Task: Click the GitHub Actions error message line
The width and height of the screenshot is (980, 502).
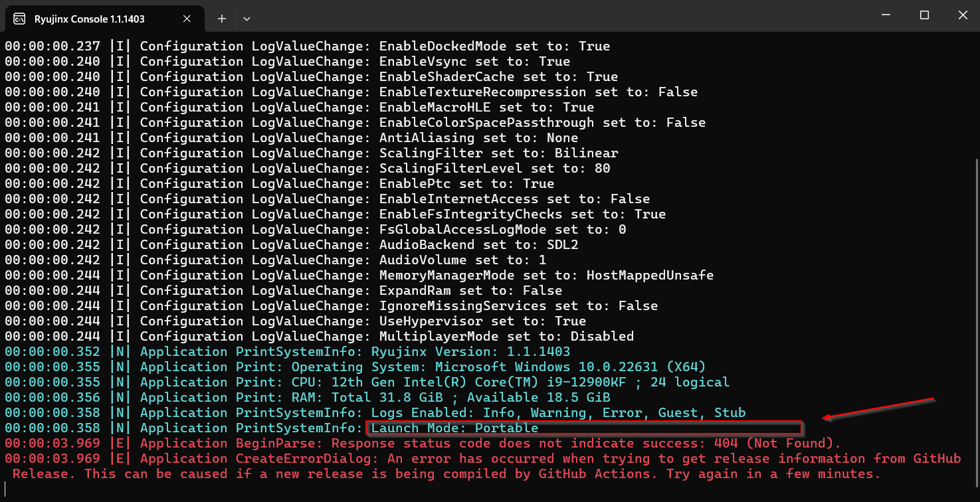Action: [446, 474]
